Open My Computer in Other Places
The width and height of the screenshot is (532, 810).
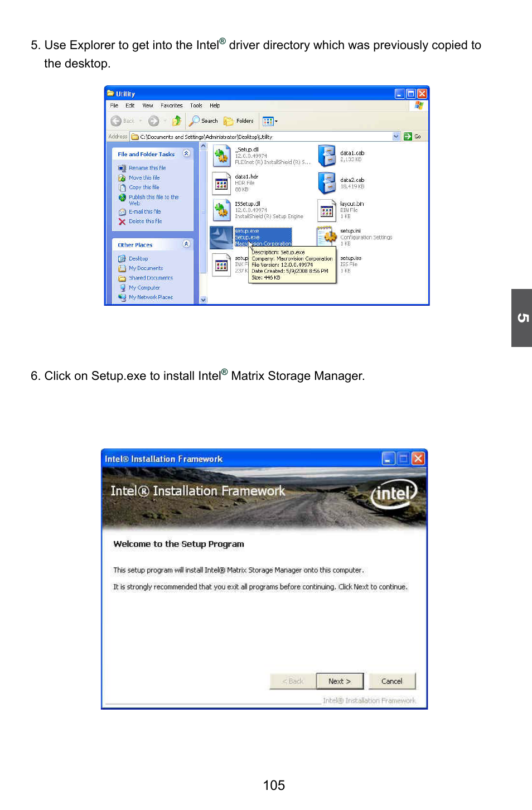pyautogui.click(x=144, y=288)
